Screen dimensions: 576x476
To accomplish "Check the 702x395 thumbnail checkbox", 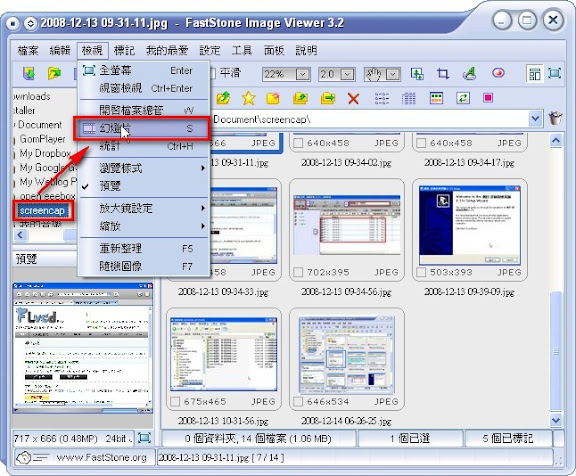I will (x=298, y=272).
